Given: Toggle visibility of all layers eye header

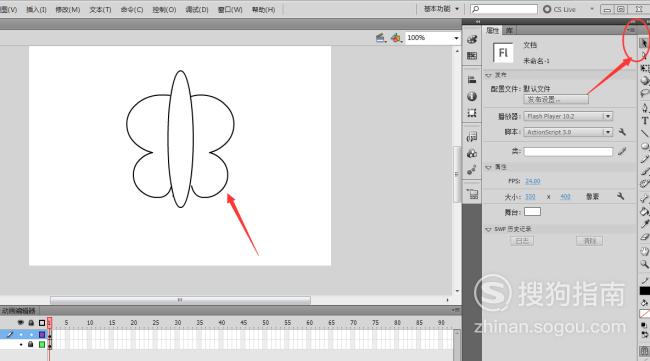Looking at the screenshot, I should coord(20,322).
